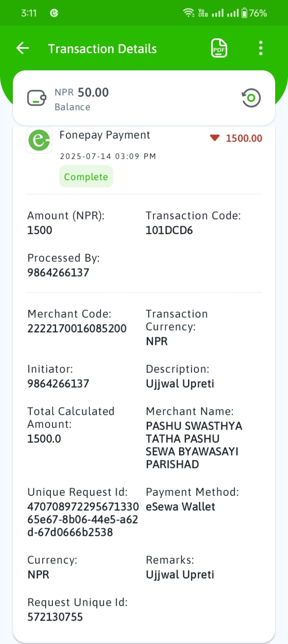Tap the red down-triangle debit indicator
The height and width of the screenshot is (644, 288).
click(x=215, y=138)
